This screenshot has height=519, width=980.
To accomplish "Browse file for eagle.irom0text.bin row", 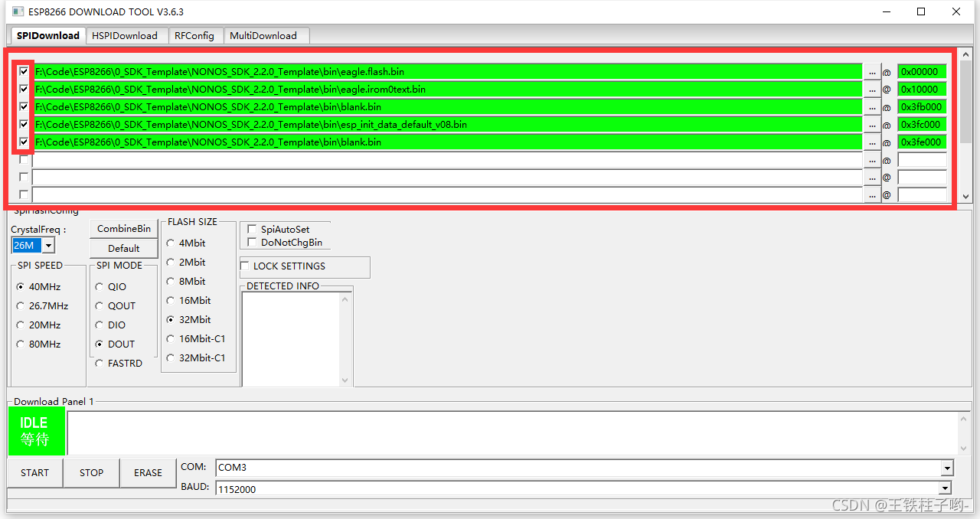I will click(x=872, y=89).
